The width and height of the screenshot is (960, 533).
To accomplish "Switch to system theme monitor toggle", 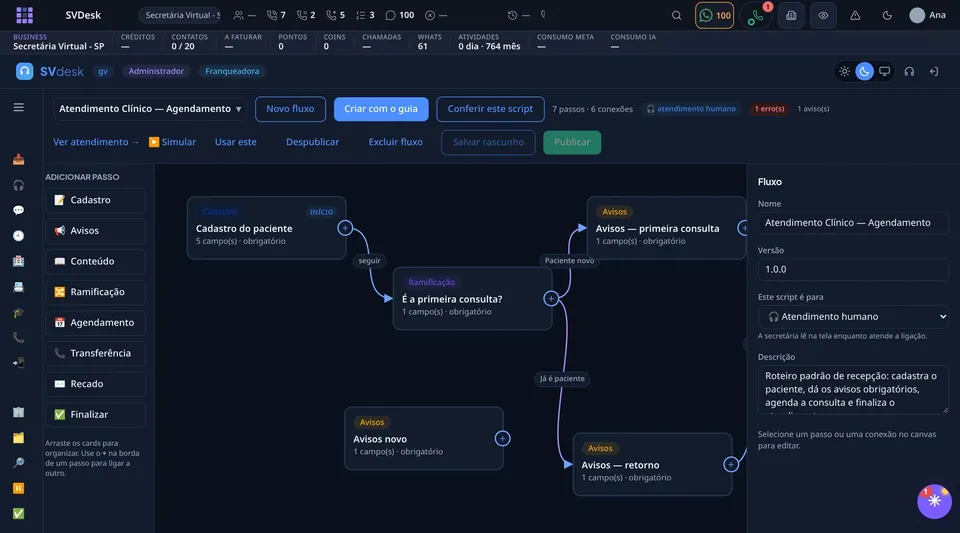I will pyautogui.click(x=885, y=72).
